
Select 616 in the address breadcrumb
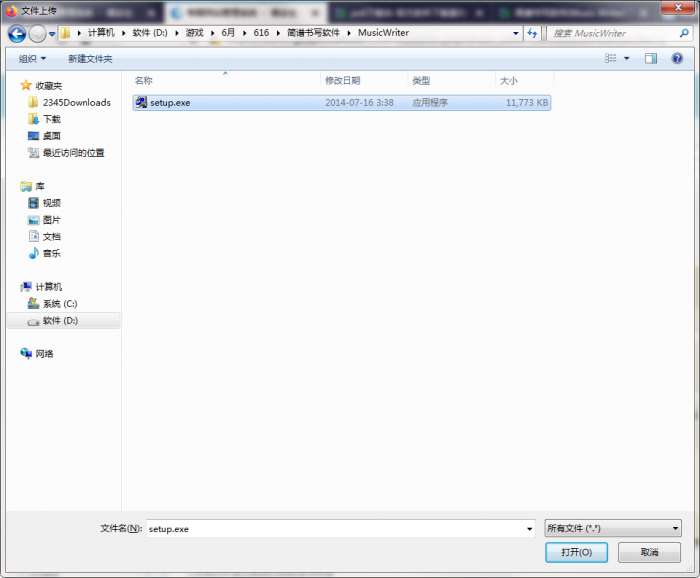(x=261, y=33)
